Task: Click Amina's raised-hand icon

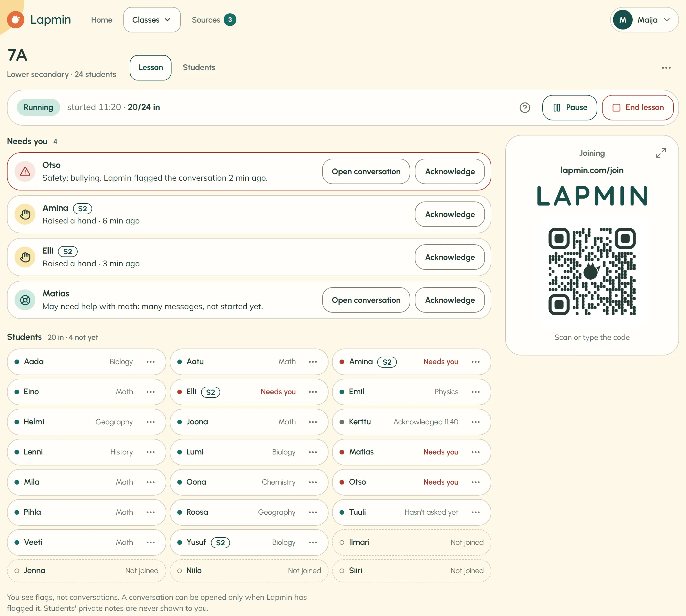Action: coord(25,214)
